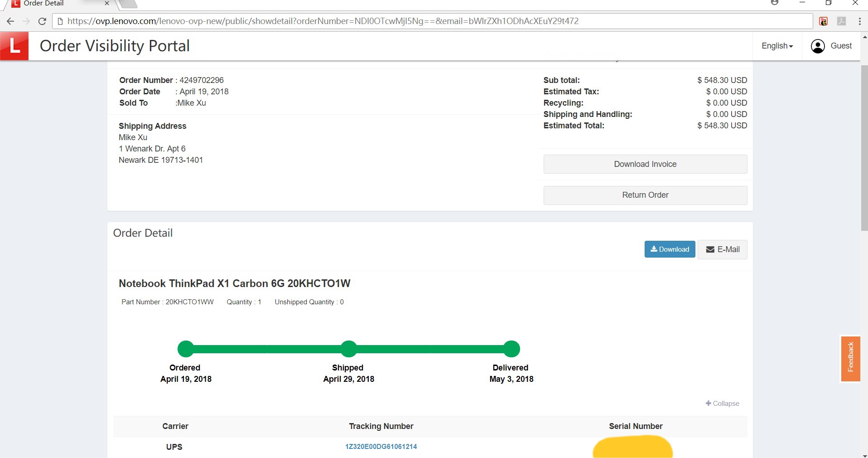Click the red extension icon in toolbar
The width and height of the screenshot is (868, 458).
pos(824,21)
